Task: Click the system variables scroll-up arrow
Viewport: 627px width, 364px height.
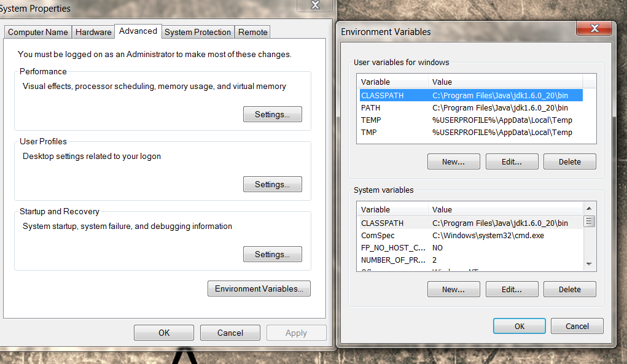Action: 589,209
